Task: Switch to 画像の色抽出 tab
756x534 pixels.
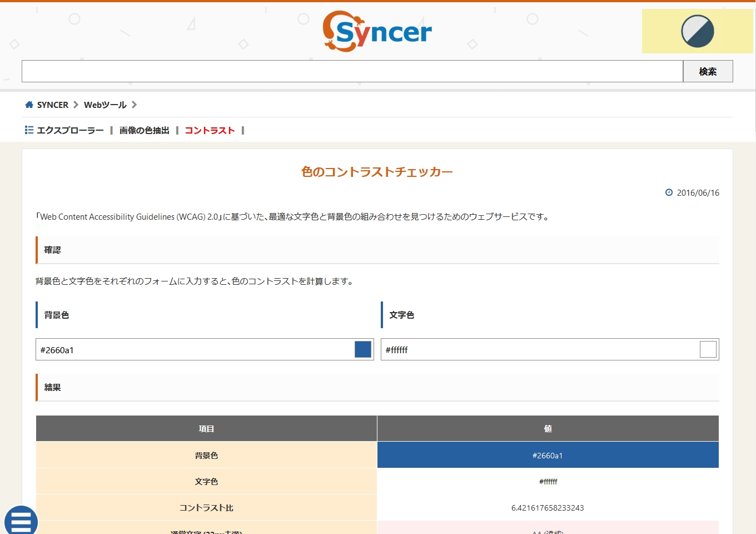Action: pyautogui.click(x=145, y=130)
